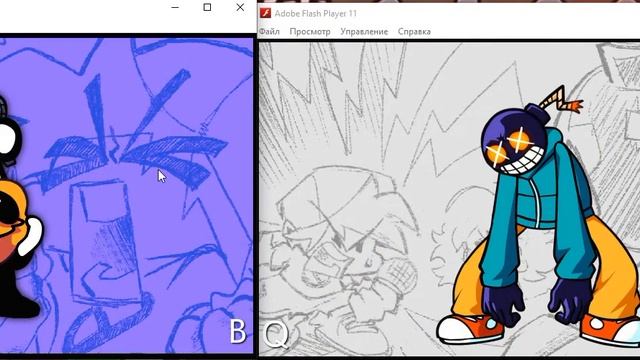
Task: Click the Adobe Flash Player window icon
Action: 265,13
